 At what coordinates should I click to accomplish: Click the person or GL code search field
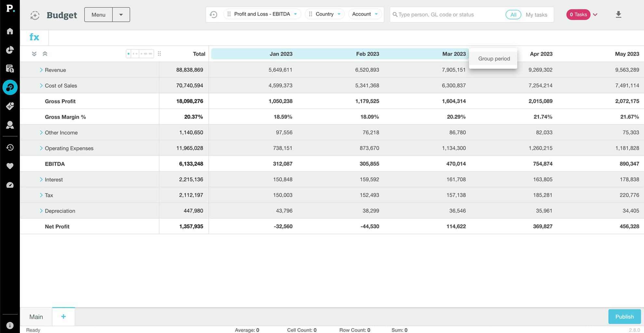(x=449, y=15)
